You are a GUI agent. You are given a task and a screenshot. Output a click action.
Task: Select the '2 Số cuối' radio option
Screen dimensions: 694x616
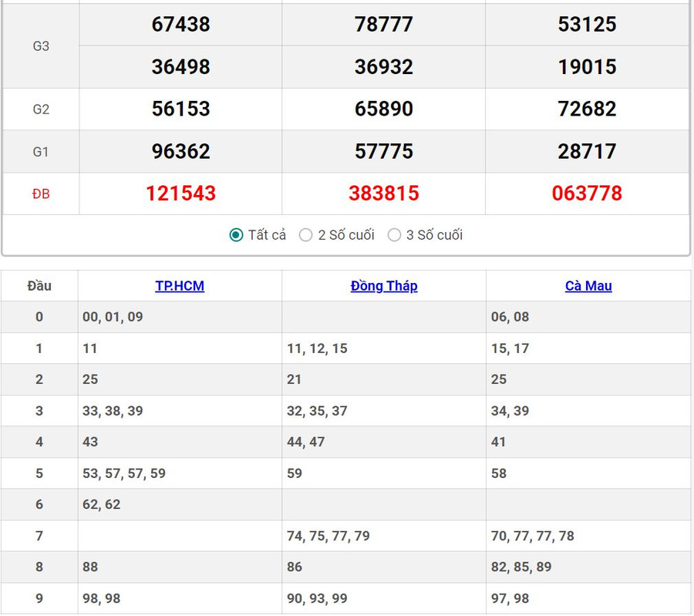[306, 235]
